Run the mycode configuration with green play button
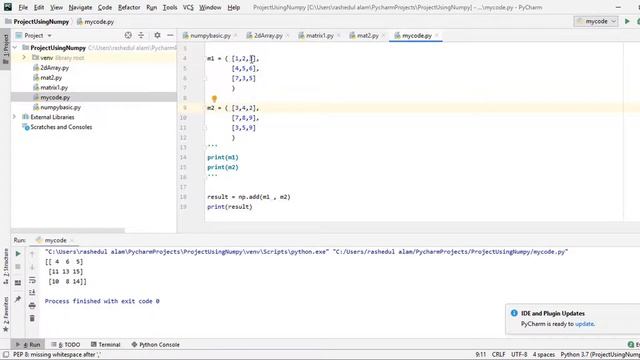640x360 pixels. point(627,21)
